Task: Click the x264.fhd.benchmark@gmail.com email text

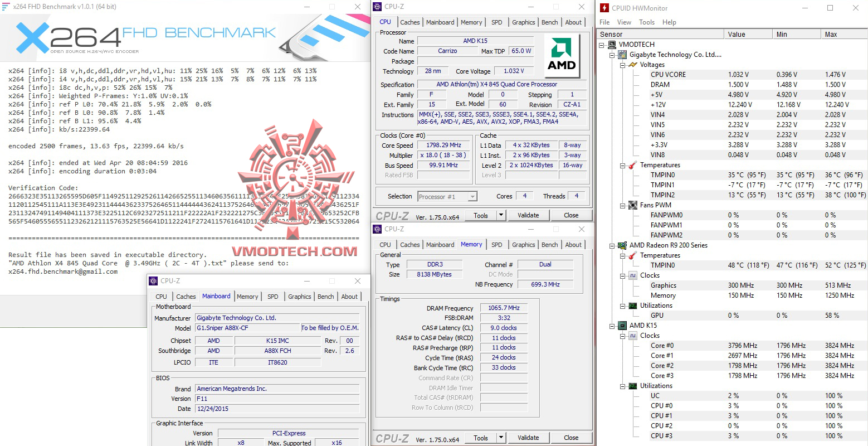Action: coord(63,272)
